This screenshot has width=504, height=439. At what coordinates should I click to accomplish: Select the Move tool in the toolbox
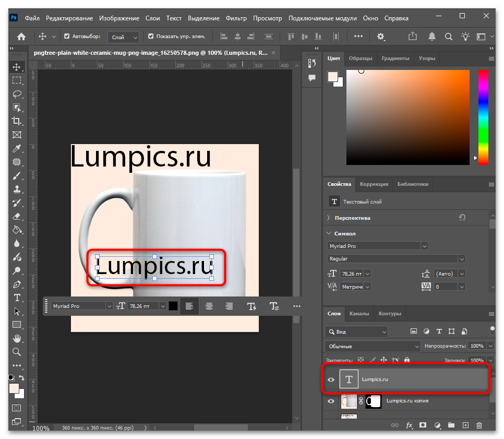tap(17, 67)
